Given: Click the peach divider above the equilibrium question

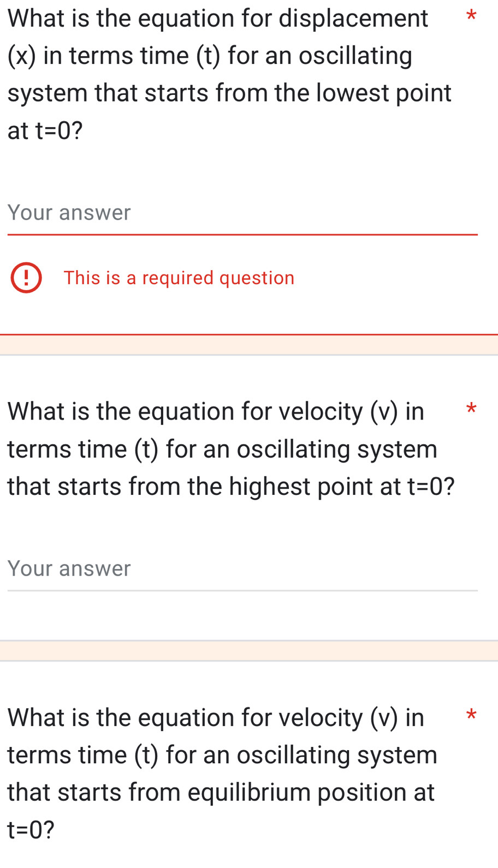Looking at the screenshot, I should [249, 651].
